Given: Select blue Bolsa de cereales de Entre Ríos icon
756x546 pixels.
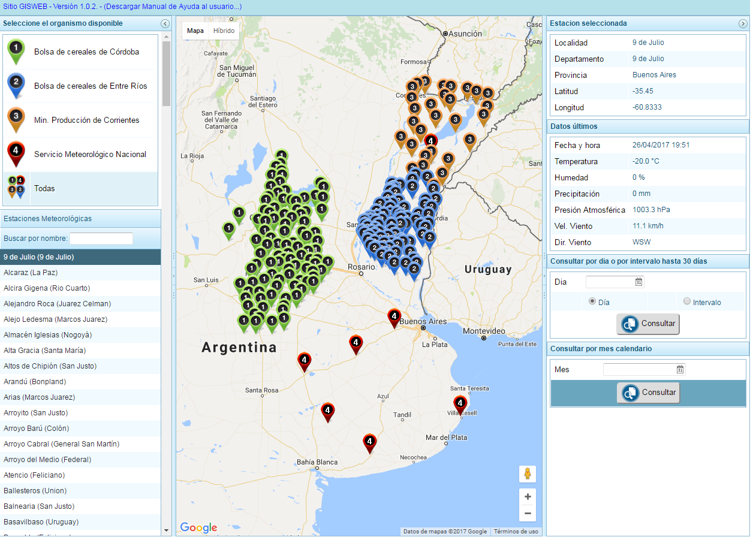Looking at the screenshot, I should [16, 85].
